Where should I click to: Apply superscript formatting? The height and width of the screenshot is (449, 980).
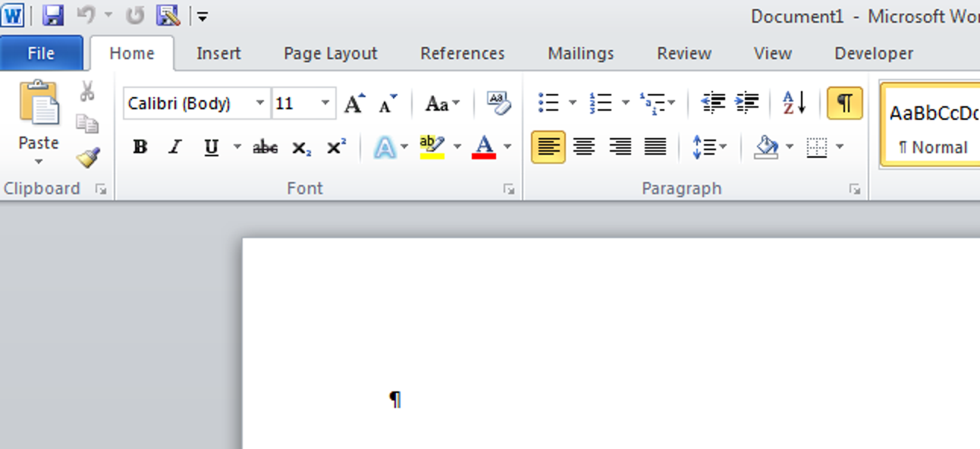[x=336, y=147]
